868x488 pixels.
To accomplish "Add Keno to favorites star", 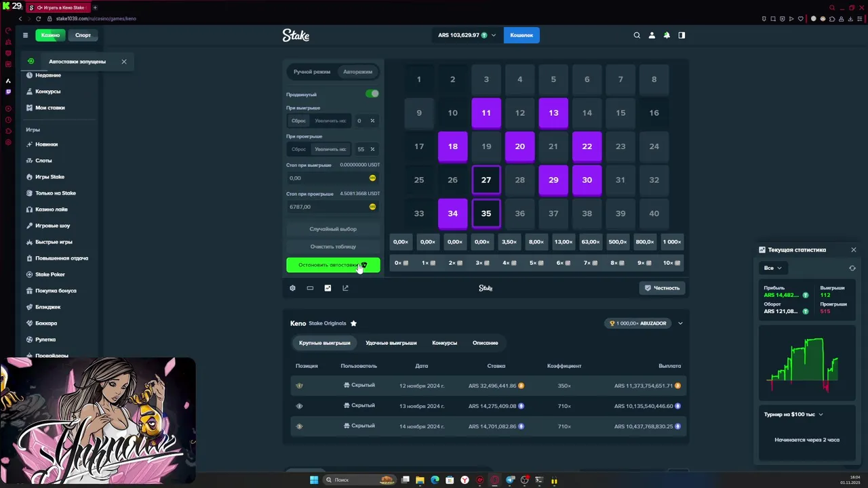I will click(x=353, y=323).
